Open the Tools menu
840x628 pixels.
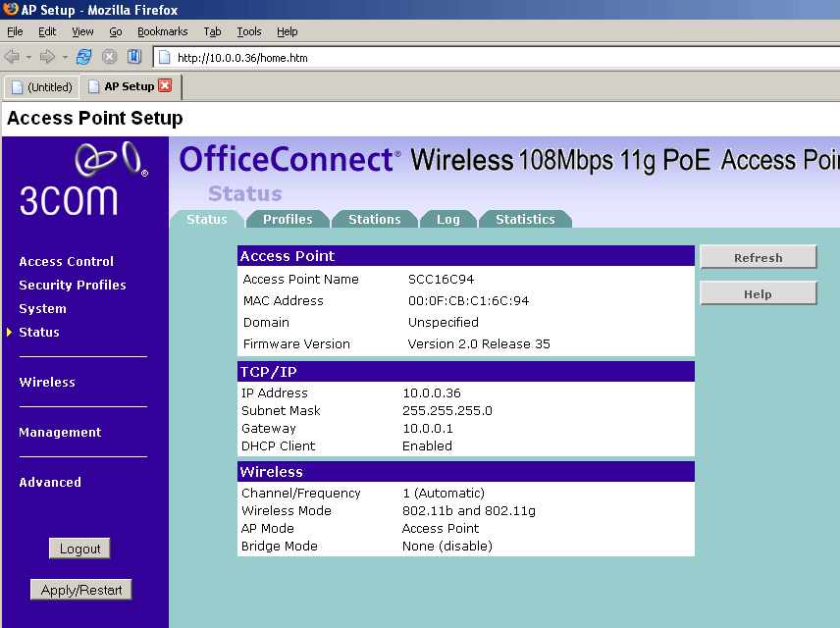coord(249,31)
